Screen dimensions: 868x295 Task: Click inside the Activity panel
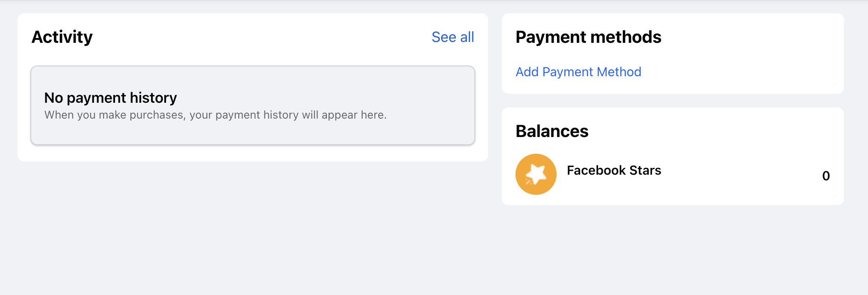pyautogui.click(x=253, y=86)
